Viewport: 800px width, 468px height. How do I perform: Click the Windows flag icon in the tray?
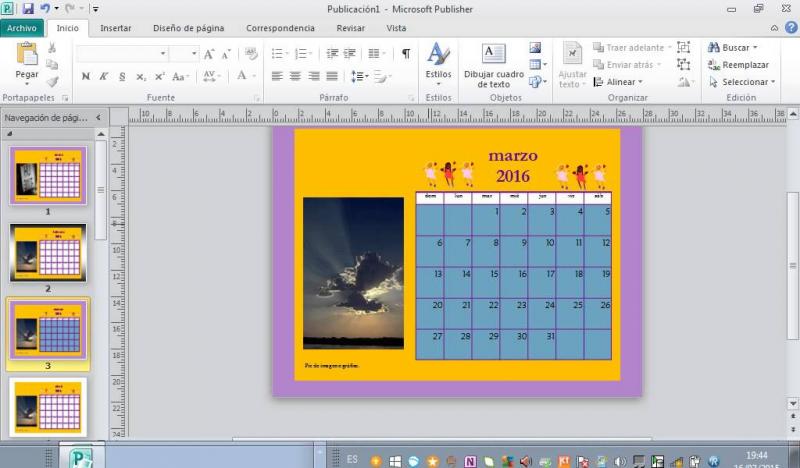(395, 461)
